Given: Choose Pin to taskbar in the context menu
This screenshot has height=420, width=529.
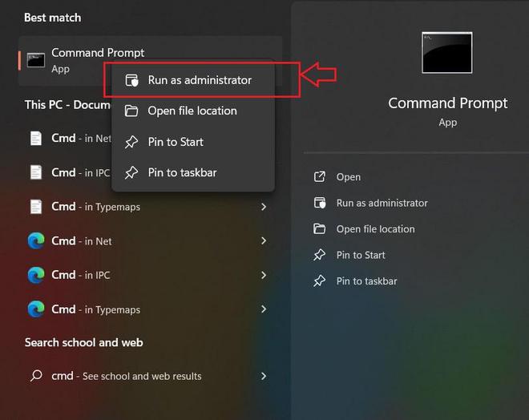Looking at the screenshot, I should coord(182,172).
